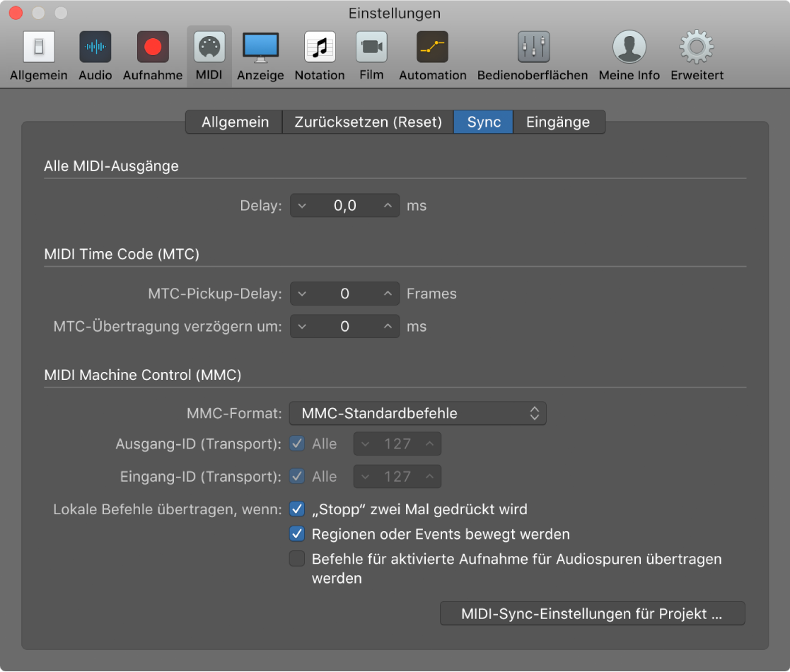Uncheck Alle for Ausgang-ID (Transport)

coord(297,444)
